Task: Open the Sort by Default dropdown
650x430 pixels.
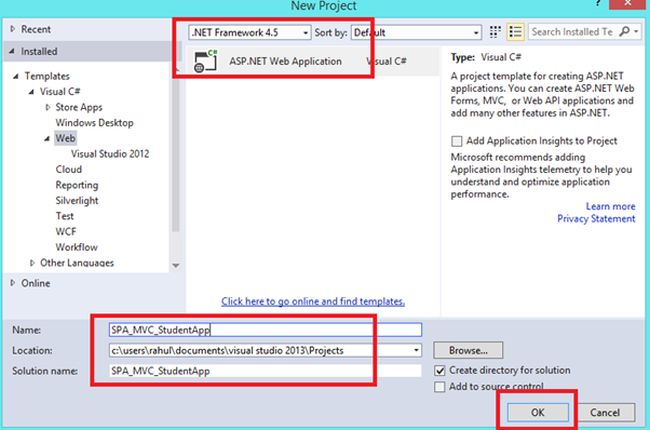Action: point(416,32)
